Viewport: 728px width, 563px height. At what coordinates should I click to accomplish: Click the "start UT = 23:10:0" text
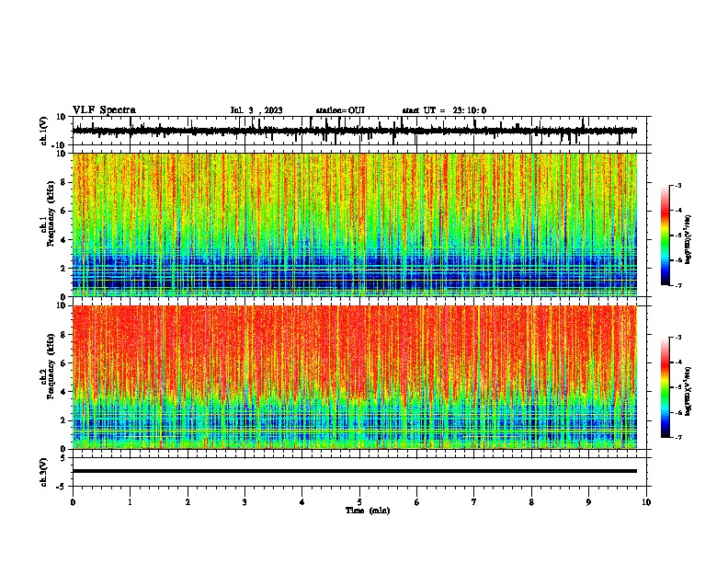pos(444,110)
